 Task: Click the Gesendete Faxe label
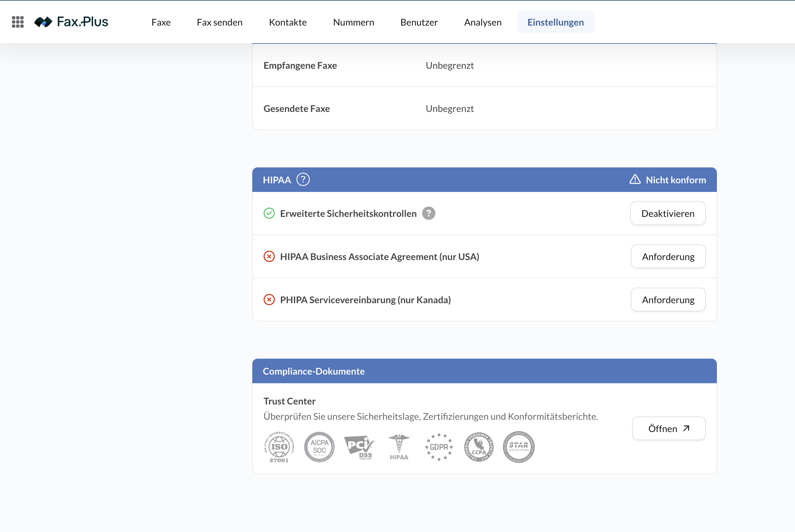coord(296,109)
